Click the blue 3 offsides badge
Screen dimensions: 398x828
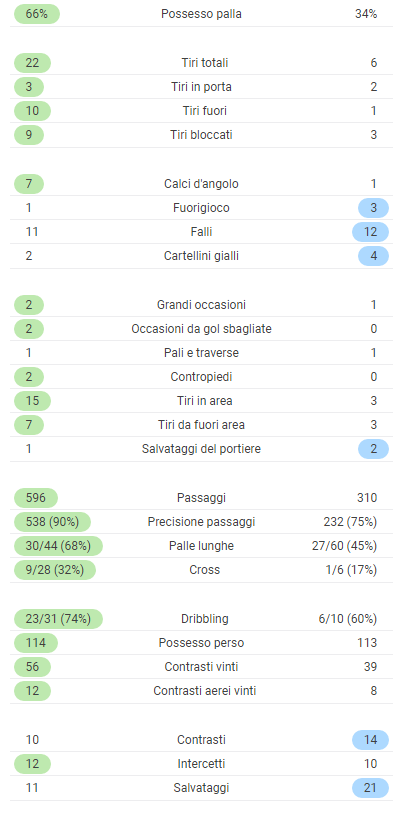click(x=373, y=208)
